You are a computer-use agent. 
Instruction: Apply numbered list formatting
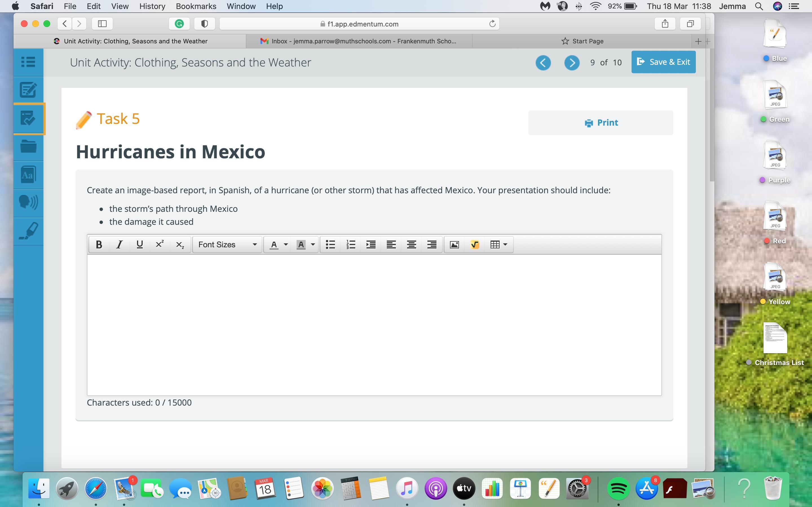[x=351, y=244]
